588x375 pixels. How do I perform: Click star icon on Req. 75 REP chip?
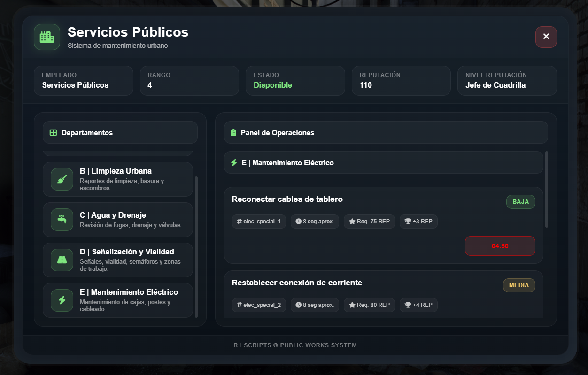coord(352,222)
